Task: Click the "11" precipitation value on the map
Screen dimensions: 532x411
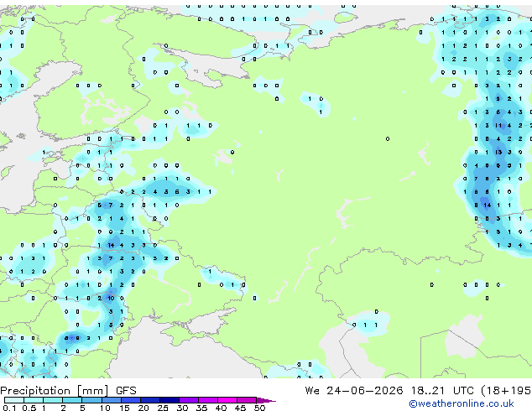Action: point(498,126)
